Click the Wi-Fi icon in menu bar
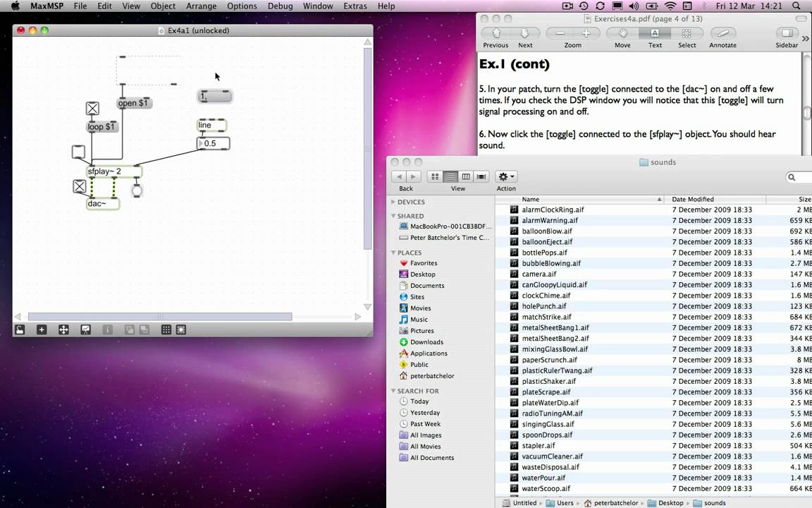812x508 pixels. click(670, 6)
